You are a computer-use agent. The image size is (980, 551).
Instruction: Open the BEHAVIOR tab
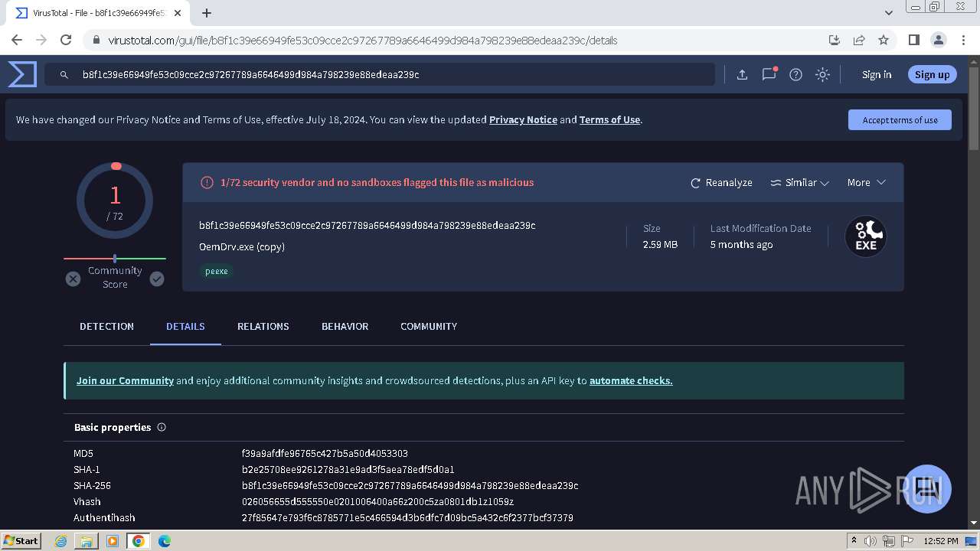click(x=345, y=326)
